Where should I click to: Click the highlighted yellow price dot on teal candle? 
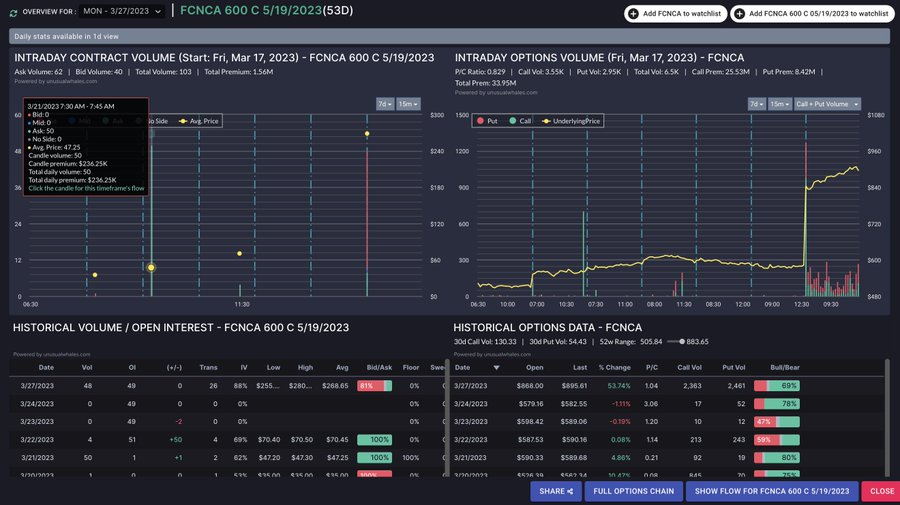pos(151,267)
